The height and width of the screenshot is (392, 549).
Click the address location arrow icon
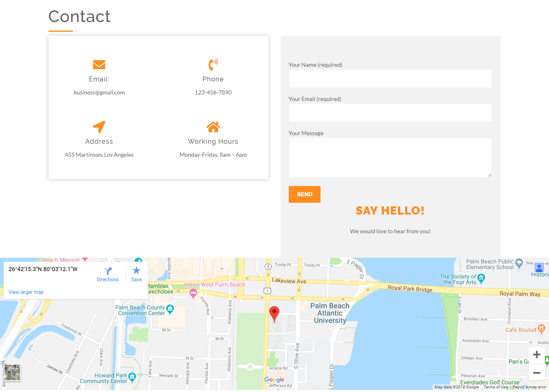pos(99,127)
